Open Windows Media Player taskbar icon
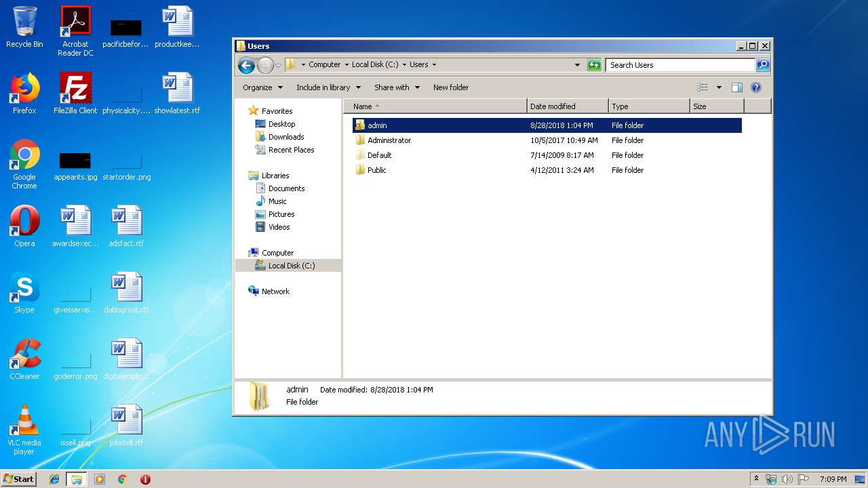The width and height of the screenshot is (868, 488). (100, 479)
